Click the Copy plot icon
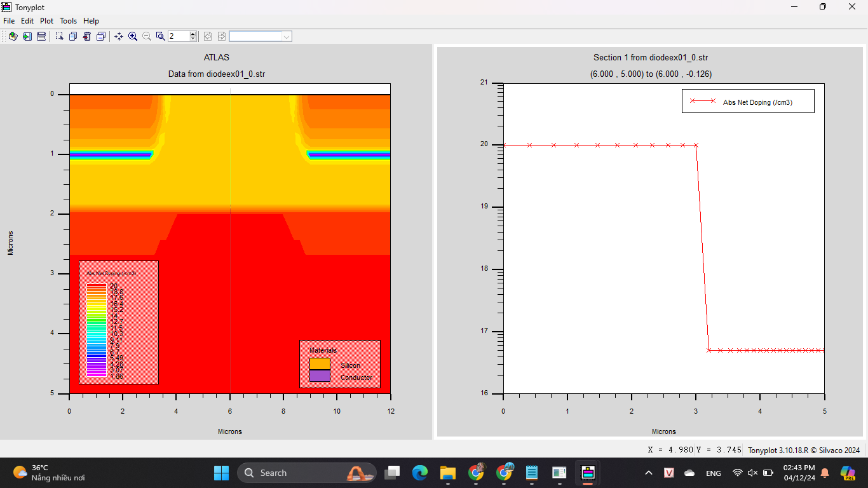868x488 pixels. [73, 36]
